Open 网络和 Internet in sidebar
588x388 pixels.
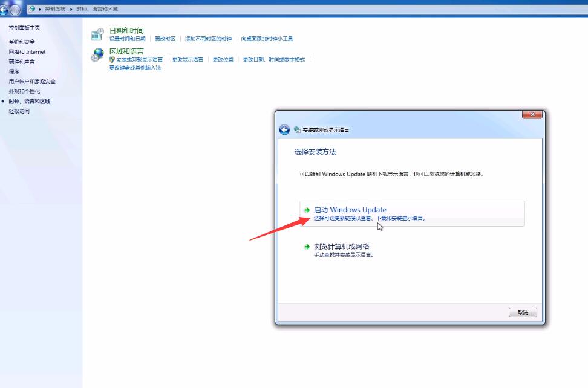click(x=27, y=52)
